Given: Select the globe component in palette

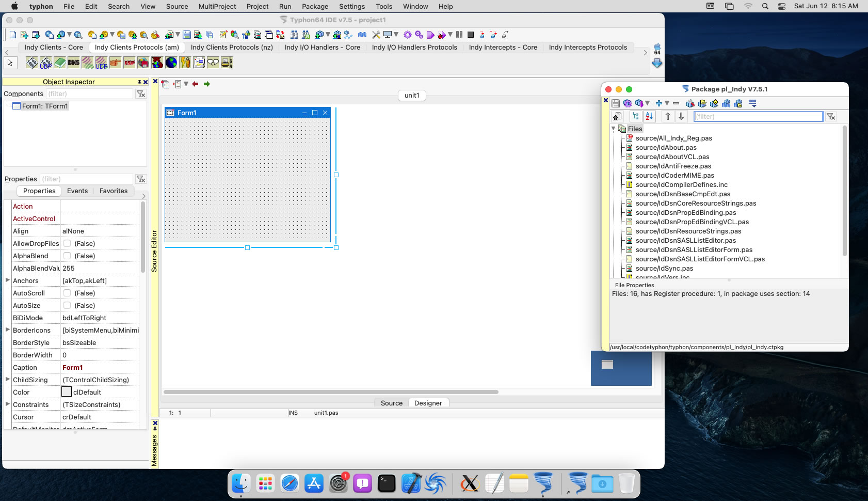Looking at the screenshot, I should (171, 62).
